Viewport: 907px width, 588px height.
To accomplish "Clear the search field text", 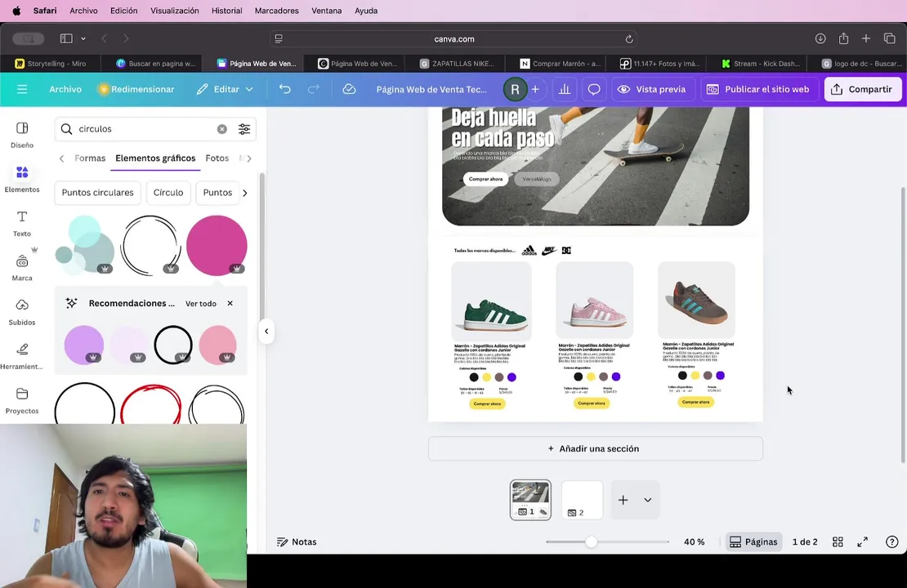I will point(222,129).
